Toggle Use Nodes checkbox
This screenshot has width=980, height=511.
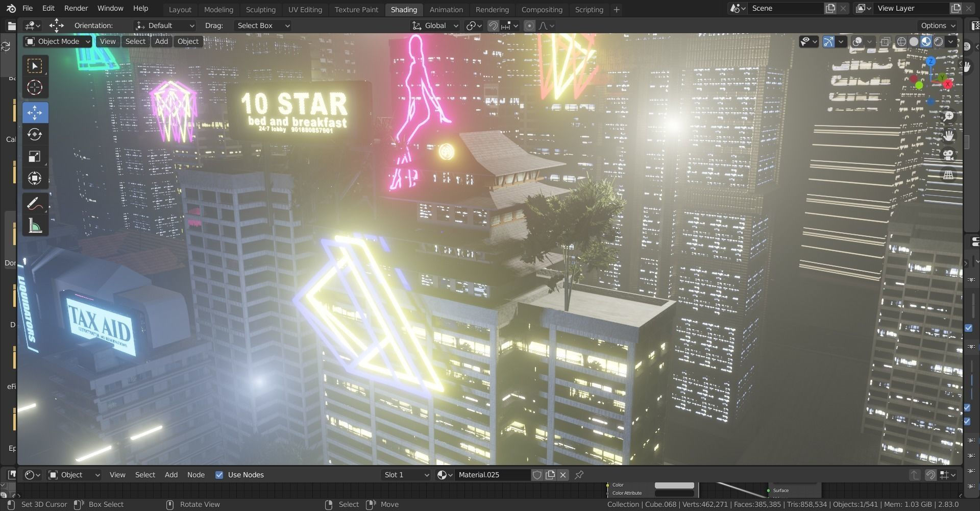[219, 475]
